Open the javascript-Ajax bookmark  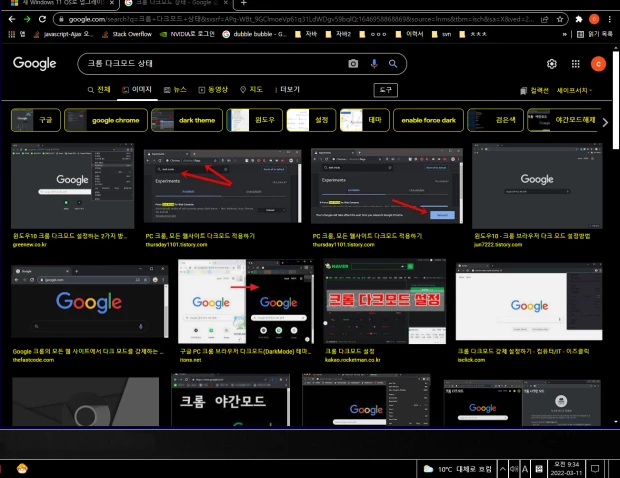64,34
